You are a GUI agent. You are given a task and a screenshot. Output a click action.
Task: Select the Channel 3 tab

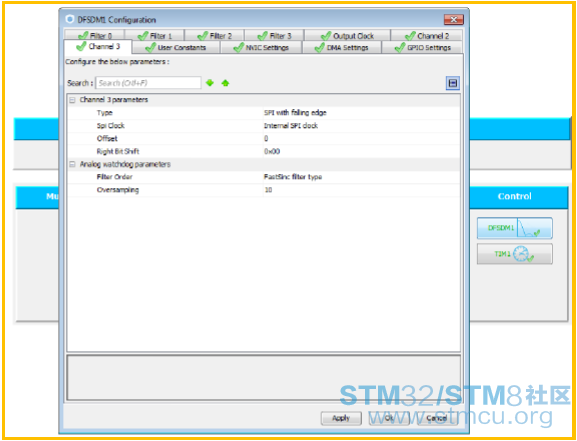98,47
